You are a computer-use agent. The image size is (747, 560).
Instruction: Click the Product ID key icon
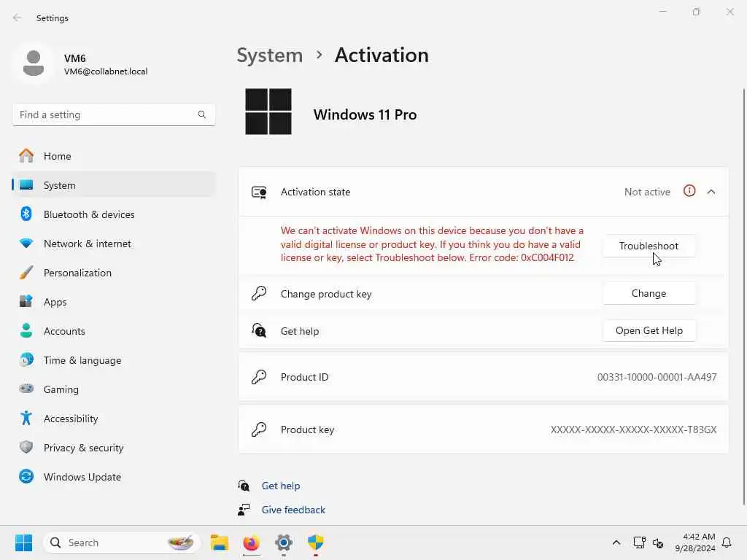[x=259, y=377]
